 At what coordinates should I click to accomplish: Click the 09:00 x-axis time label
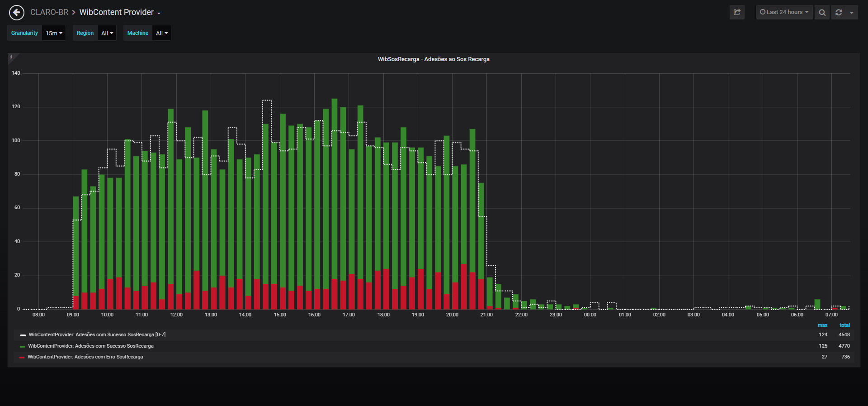(x=73, y=315)
